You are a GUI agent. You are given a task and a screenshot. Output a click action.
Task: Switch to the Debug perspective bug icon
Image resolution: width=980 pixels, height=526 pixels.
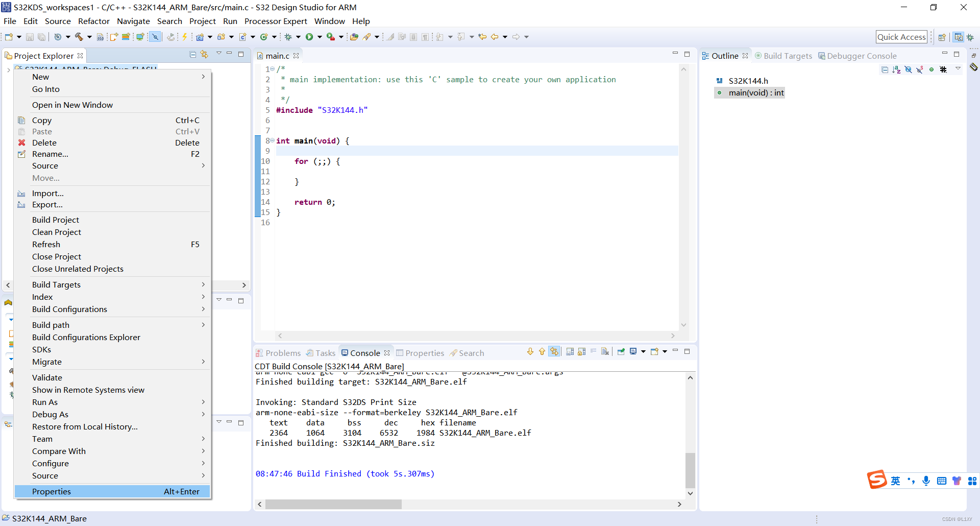970,37
